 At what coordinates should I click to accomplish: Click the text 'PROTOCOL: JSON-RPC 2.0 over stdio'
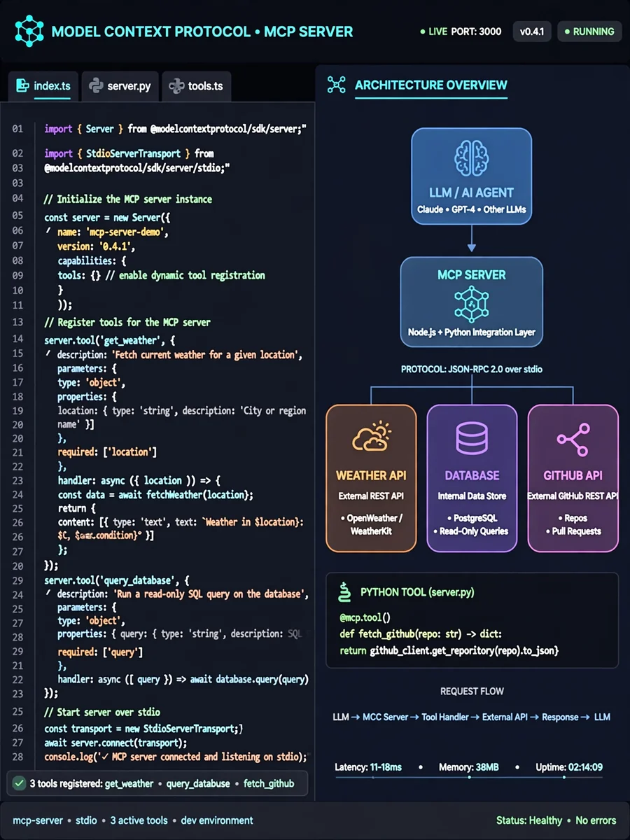tap(472, 369)
